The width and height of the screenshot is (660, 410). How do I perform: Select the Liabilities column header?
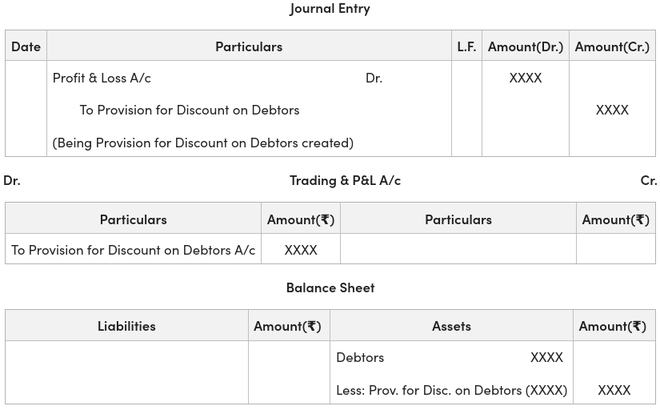click(x=127, y=326)
